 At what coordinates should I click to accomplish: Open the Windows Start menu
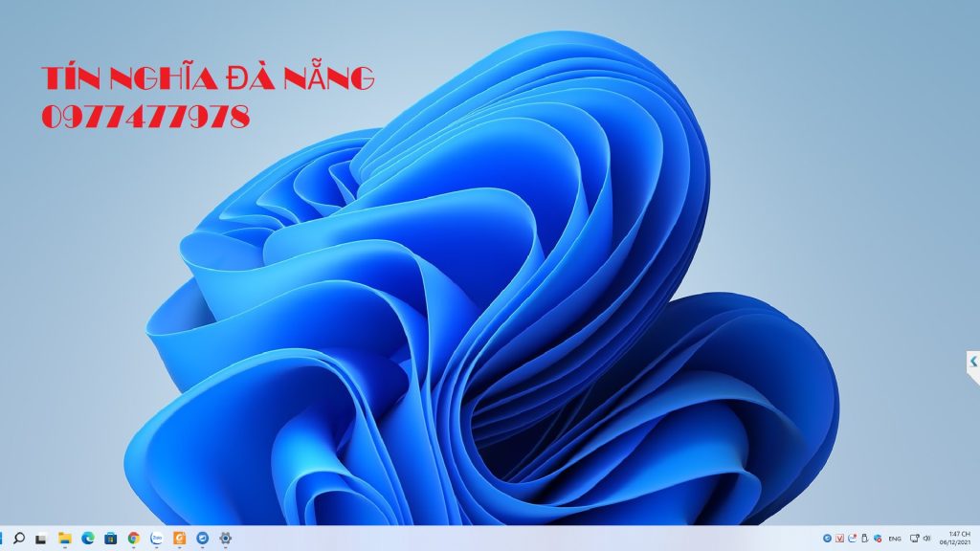(x=1, y=538)
